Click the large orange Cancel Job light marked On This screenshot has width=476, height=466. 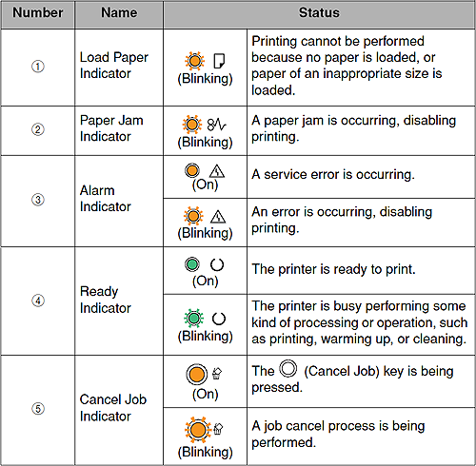pos(197,375)
